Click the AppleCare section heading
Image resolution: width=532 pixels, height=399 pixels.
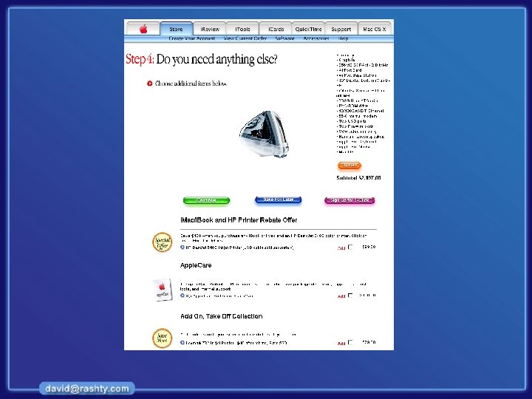196,265
